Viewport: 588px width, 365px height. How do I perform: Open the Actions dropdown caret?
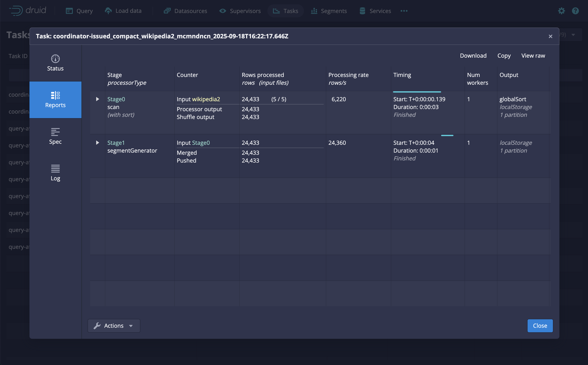tap(131, 326)
